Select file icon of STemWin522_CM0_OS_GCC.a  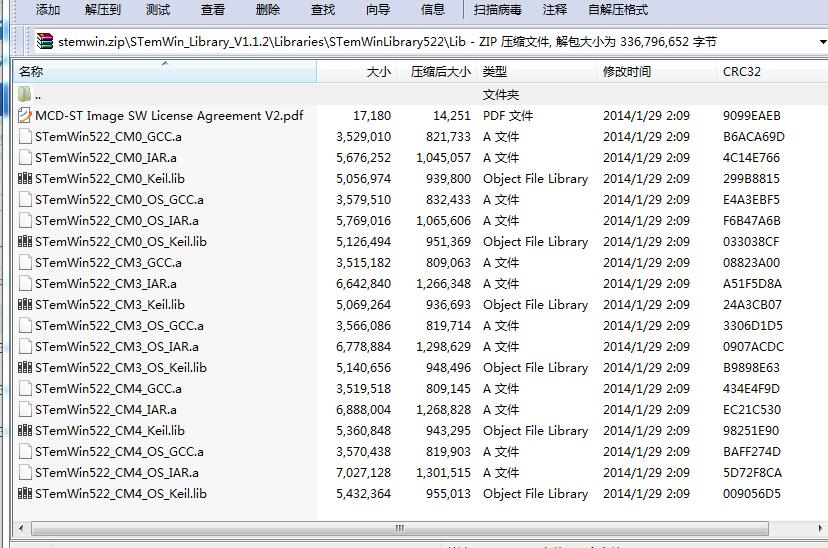25,199
